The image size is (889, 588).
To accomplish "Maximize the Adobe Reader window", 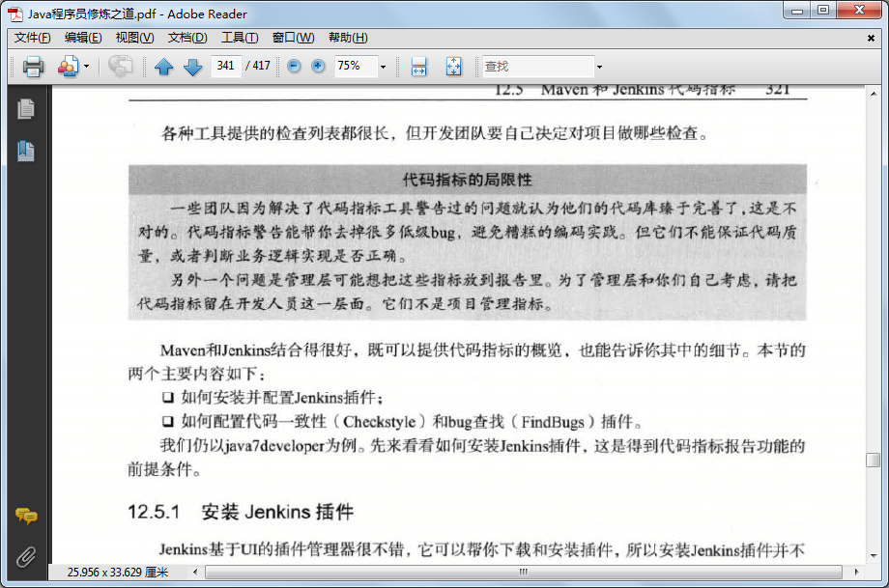I will coord(823,11).
